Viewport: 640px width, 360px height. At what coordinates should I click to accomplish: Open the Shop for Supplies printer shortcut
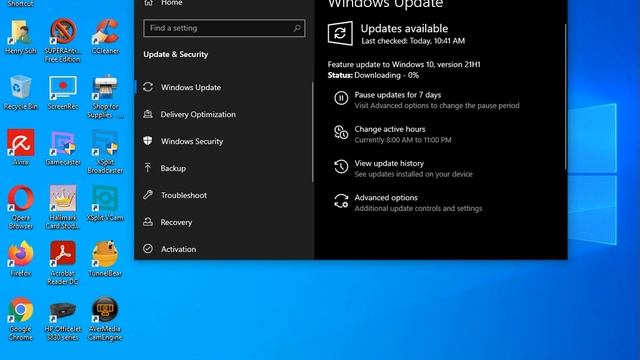point(105,96)
